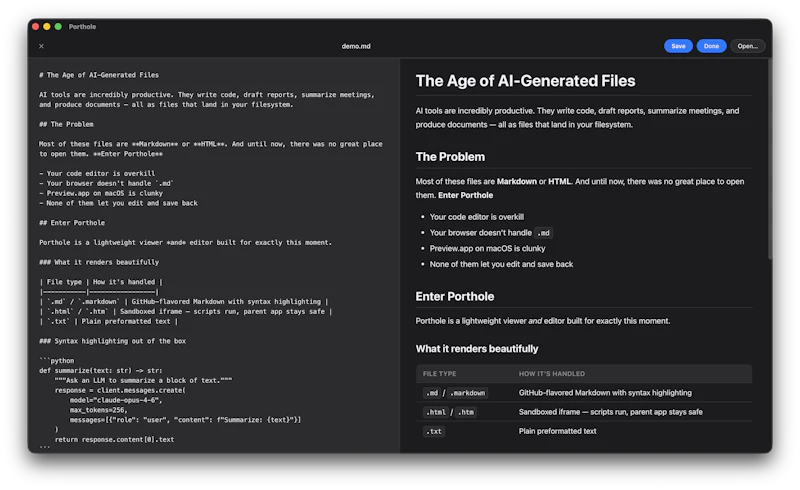Click 'return response.content[0].text' code line
The image size is (800, 490).
[x=114, y=439]
